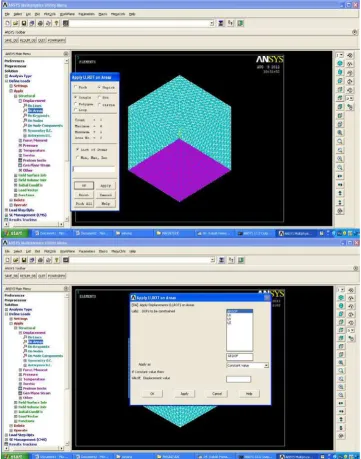This screenshot has width=361, height=459.
Task: Select the Single picking mode radio
Action: pos(76,97)
